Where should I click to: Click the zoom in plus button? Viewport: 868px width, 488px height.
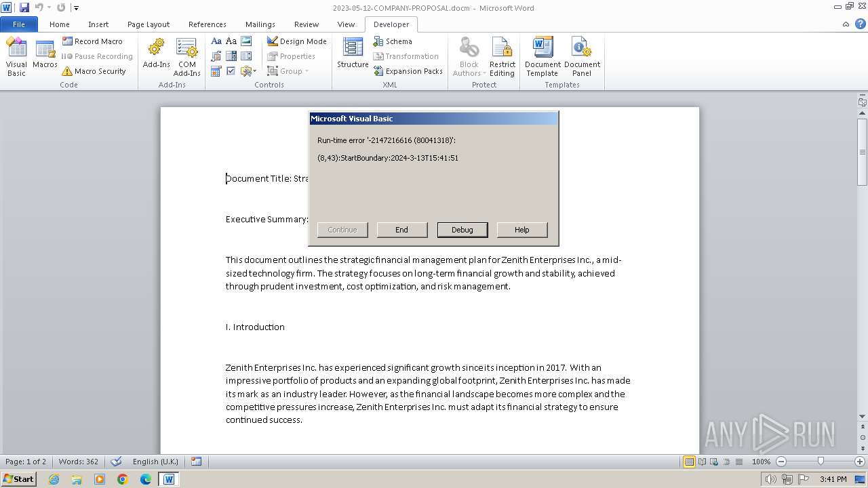(860, 462)
